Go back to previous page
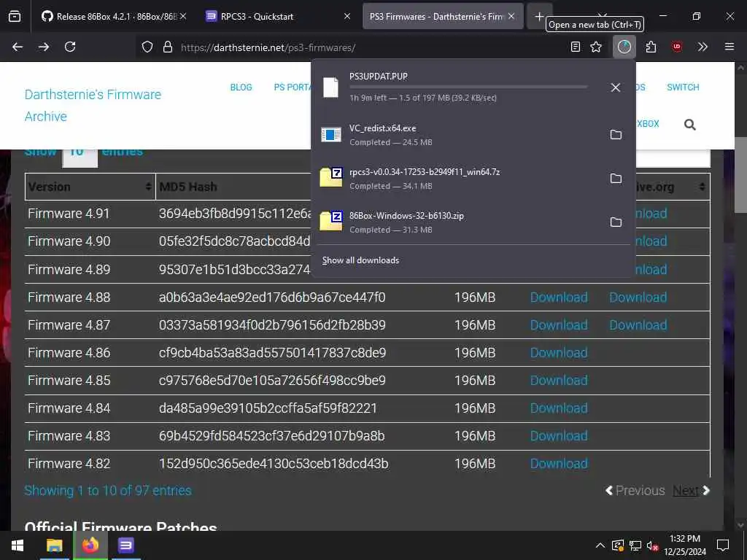 pyautogui.click(x=18, y=47)
